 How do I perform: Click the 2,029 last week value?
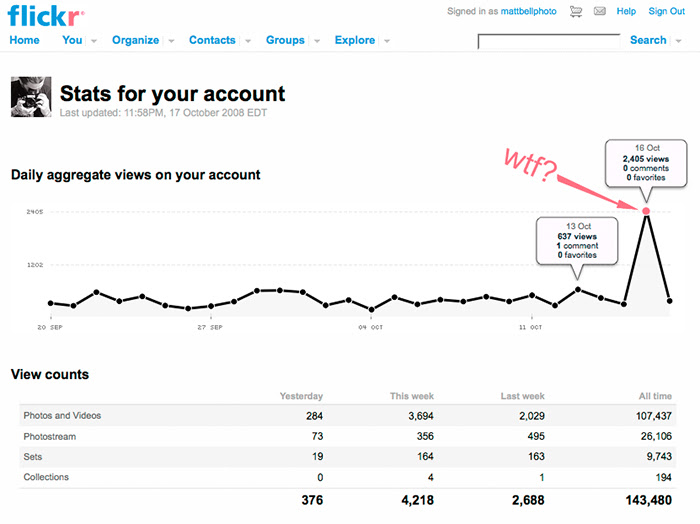pos(532,416)
